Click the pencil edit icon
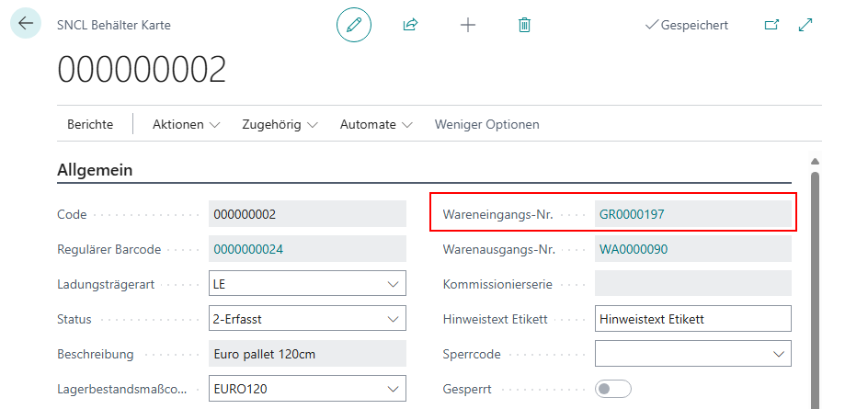 pos(354,25)
